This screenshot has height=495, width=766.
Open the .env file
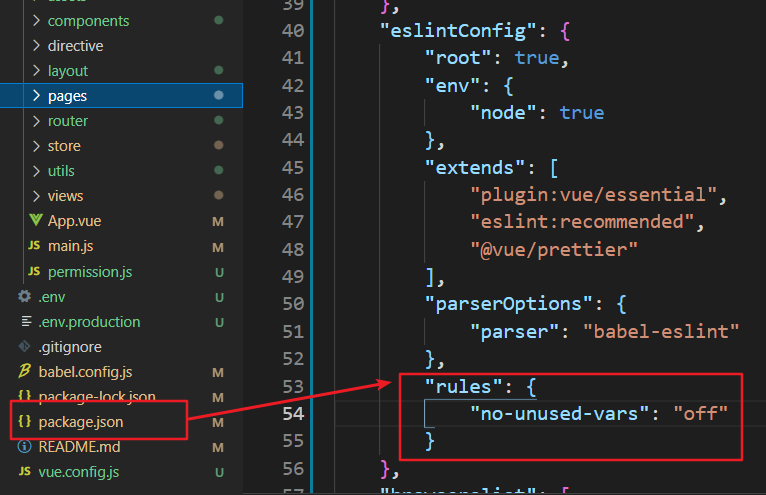point(52,297)
